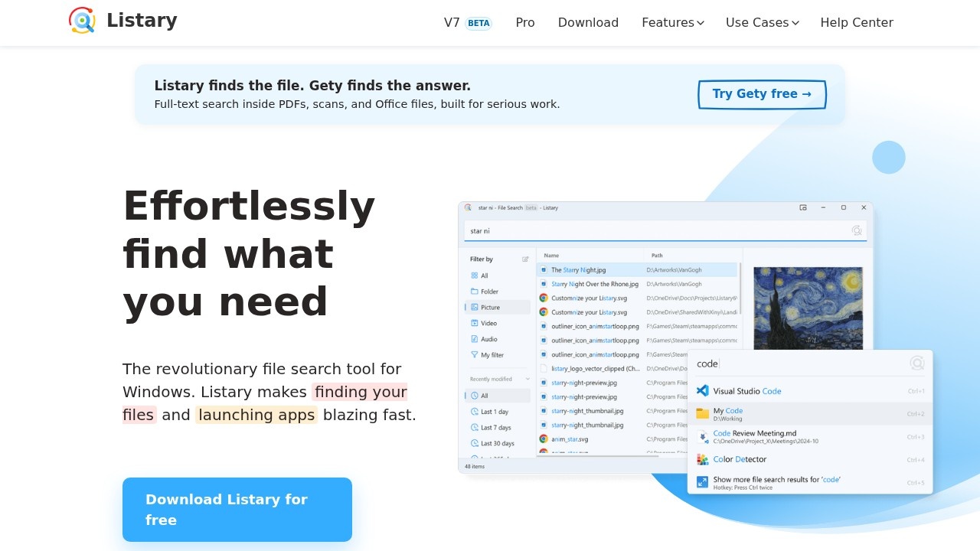Click the clock icon for Last 1 day
Viewport: 980px width, 551px height.
click(475, 412)
